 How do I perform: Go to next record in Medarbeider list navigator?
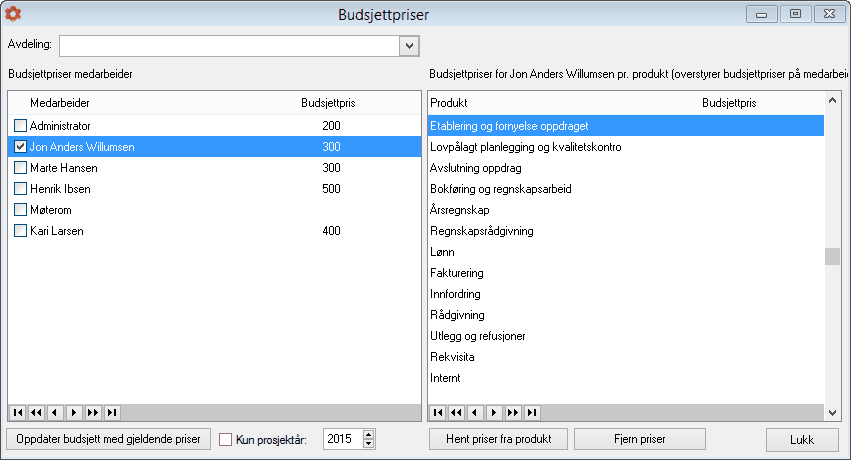(74, 413)
